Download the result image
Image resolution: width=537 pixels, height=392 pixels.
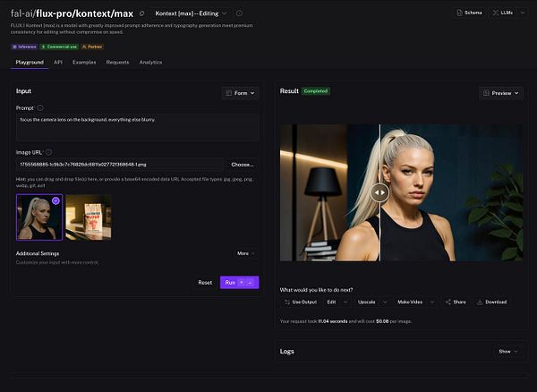pyautogui.click(x=491, y=302)
